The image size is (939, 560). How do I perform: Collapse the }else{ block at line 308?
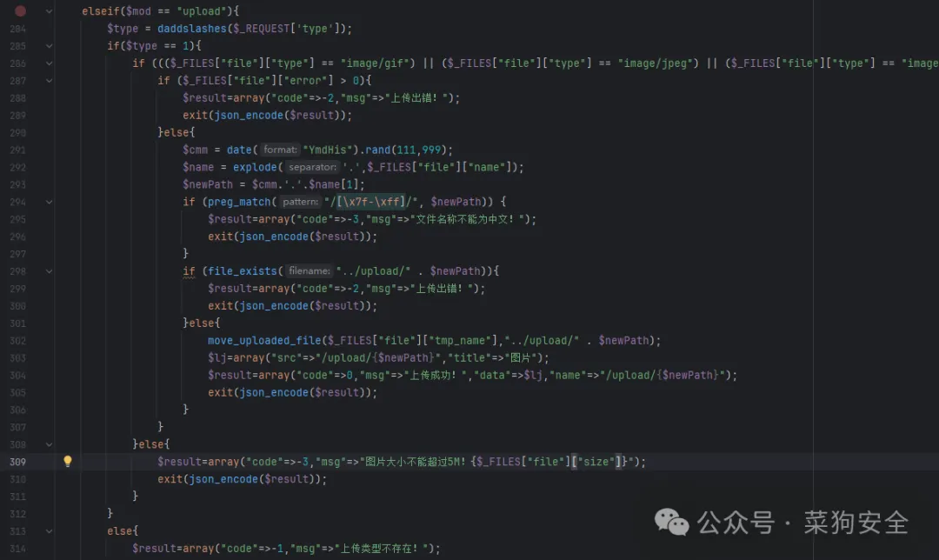[49, 444]
